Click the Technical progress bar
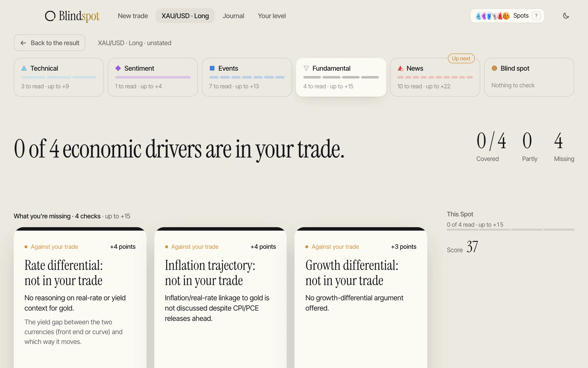Screen dimensions: 588x368 click(59, 77)
